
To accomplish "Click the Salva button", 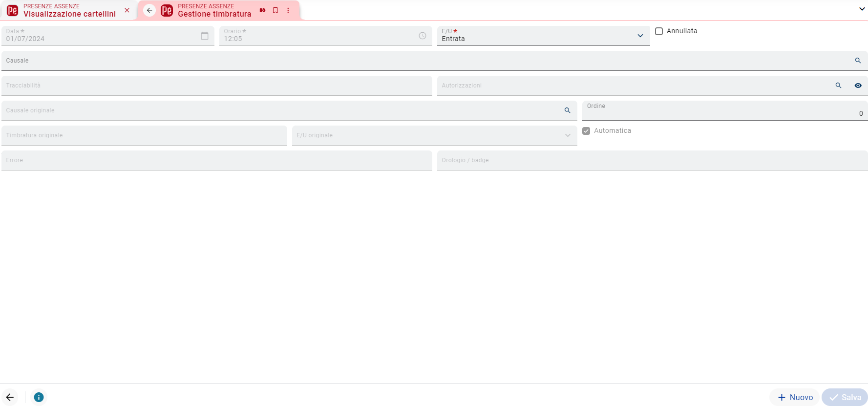I will (845, 397).
